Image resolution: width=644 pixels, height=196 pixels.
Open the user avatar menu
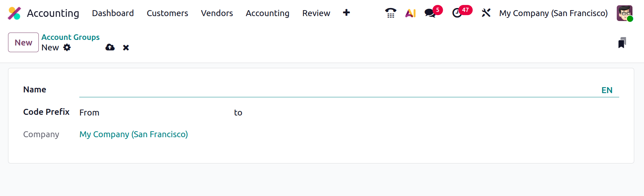tap(624, 13)
